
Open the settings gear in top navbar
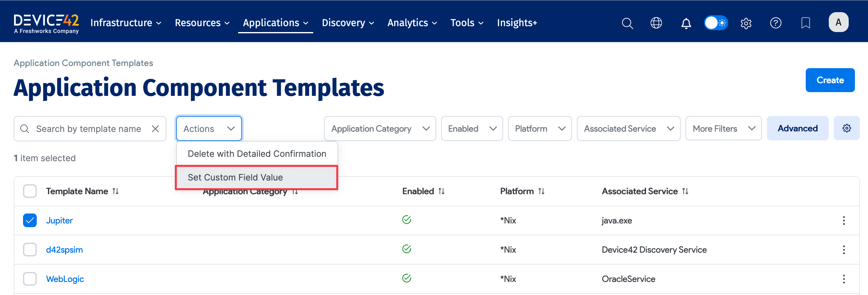click(746, 23)
